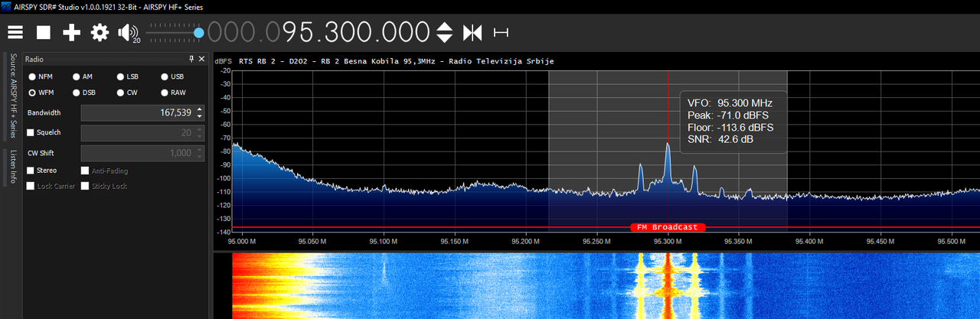Open Source: AIRSPY HF+ Series side tab

tap(13, 96)
